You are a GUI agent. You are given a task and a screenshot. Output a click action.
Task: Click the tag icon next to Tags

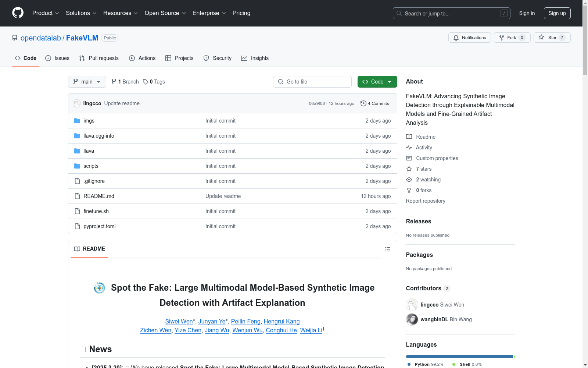click(x=146, y=82)
